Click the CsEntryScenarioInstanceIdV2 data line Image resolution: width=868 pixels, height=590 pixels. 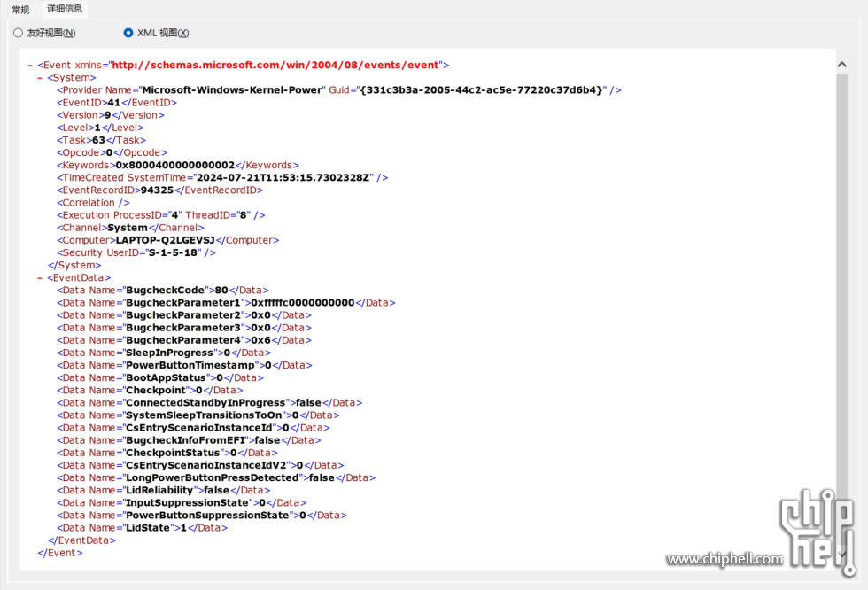pos(200,465)
